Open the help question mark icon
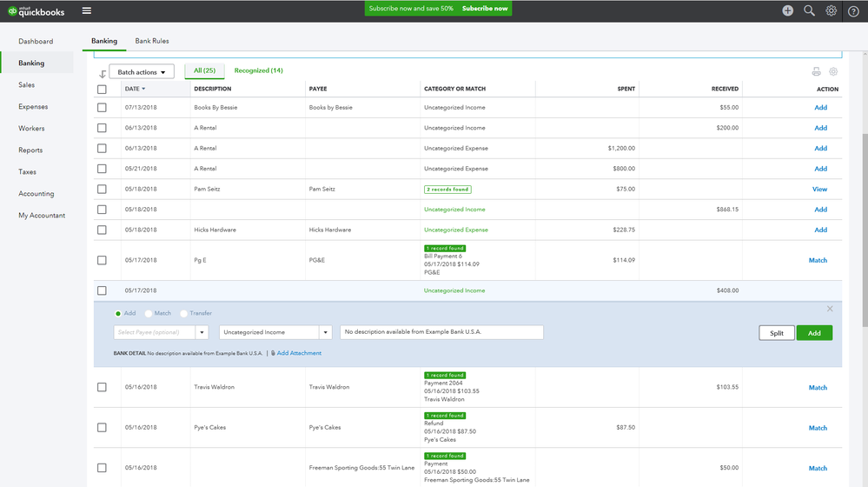Image resolution: width=868 pixels, height=487 pixels. 853,11
